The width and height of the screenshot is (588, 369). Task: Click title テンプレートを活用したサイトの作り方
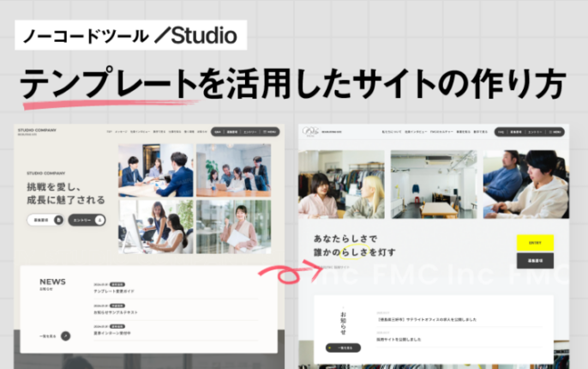click(x=293, y=83)
